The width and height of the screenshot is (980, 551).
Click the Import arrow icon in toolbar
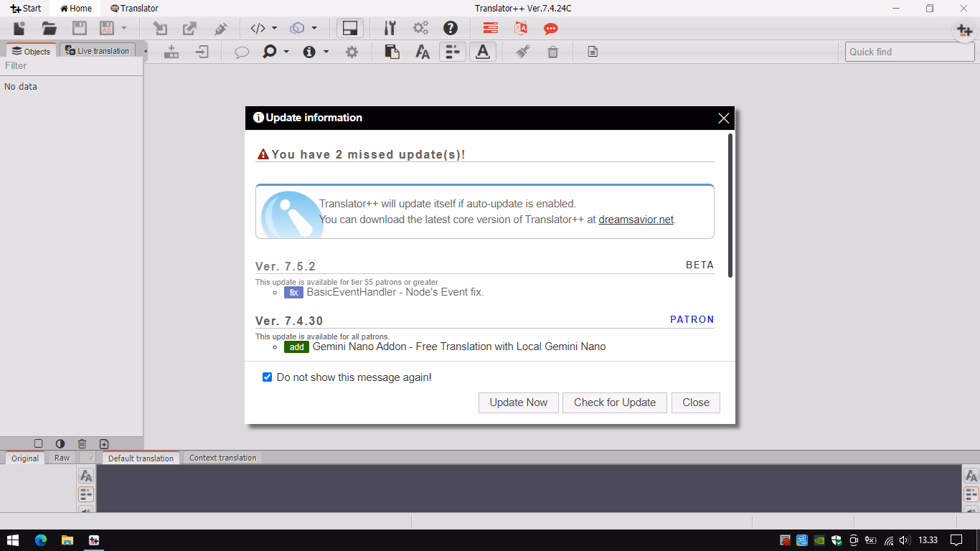point(160,29)
